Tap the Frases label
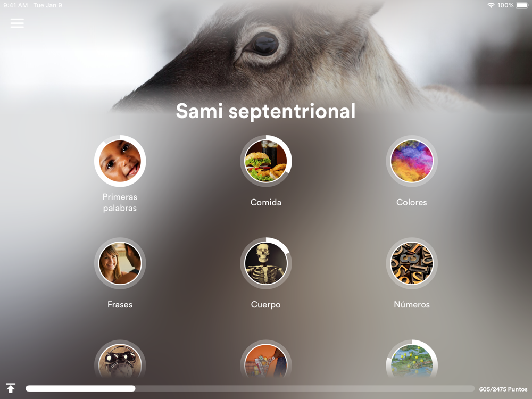The image size is (532, 399). 120,304
